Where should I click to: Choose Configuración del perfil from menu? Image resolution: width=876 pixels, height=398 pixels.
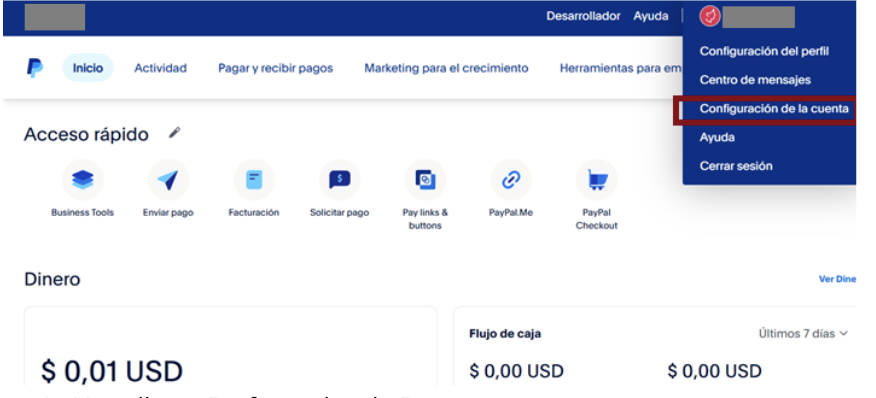[764, 51]
